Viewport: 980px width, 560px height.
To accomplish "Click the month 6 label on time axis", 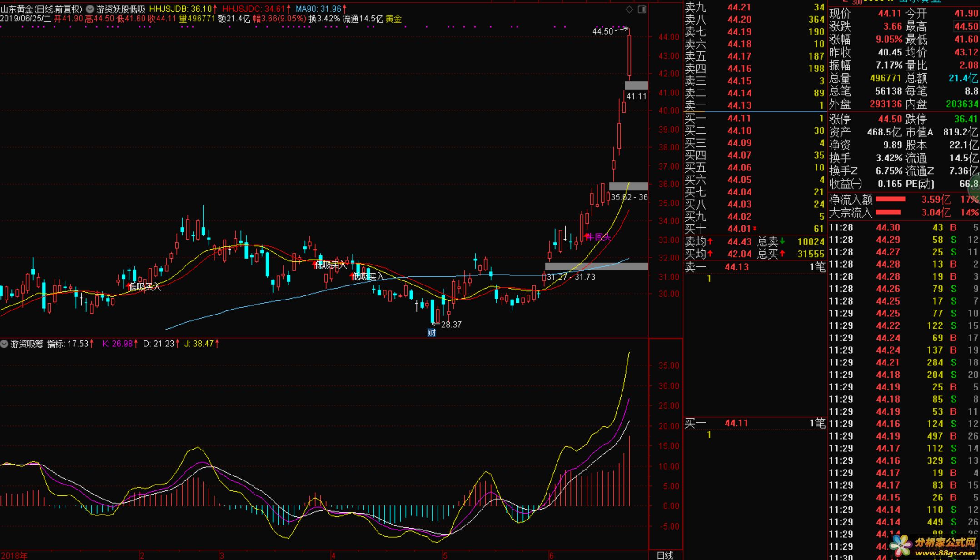I will coord(551,555).
